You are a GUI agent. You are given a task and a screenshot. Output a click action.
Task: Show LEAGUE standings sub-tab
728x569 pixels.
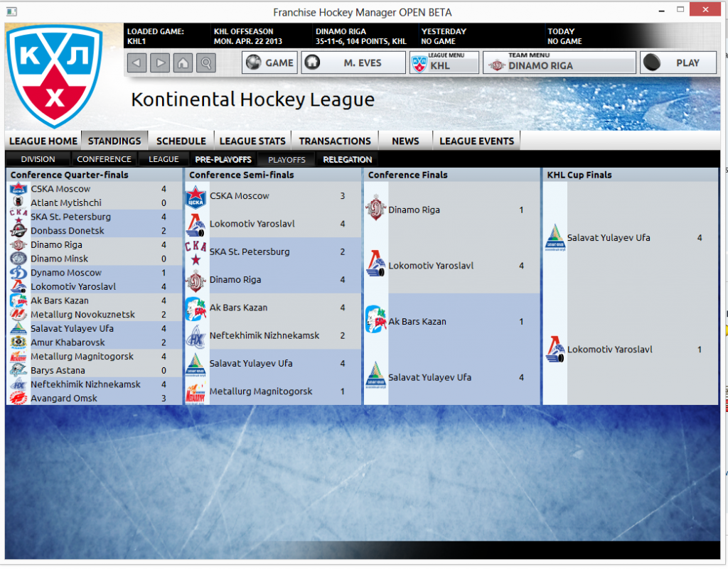164,159
